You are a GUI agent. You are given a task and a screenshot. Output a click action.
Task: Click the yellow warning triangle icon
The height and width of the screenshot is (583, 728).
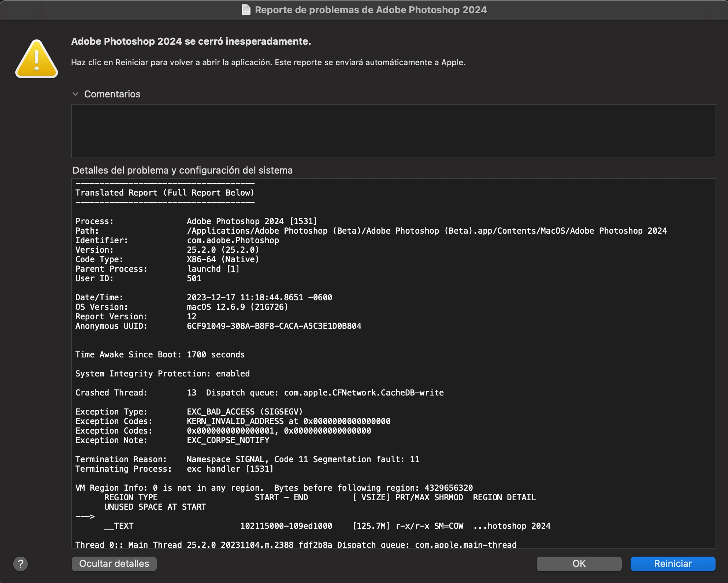(37, 59)
